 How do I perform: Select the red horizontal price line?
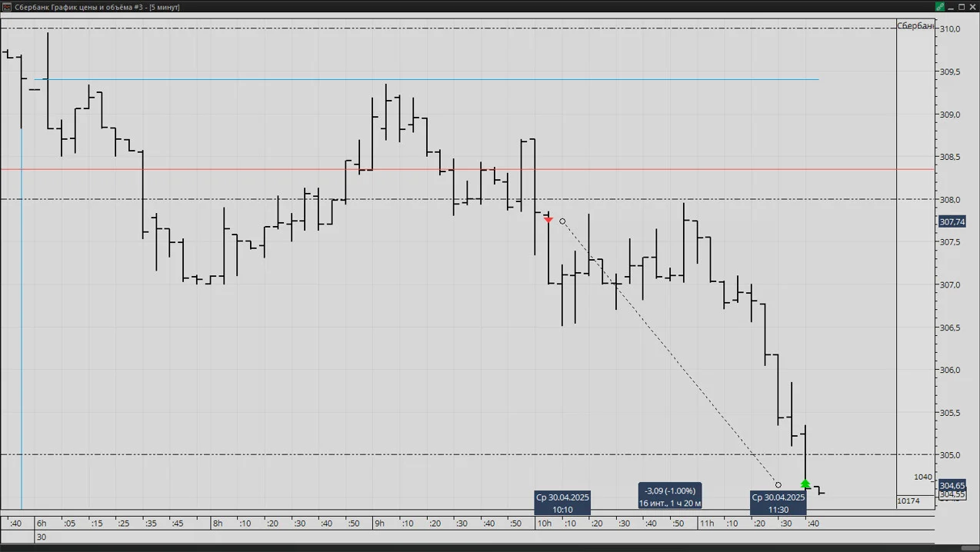coord(468,169)
